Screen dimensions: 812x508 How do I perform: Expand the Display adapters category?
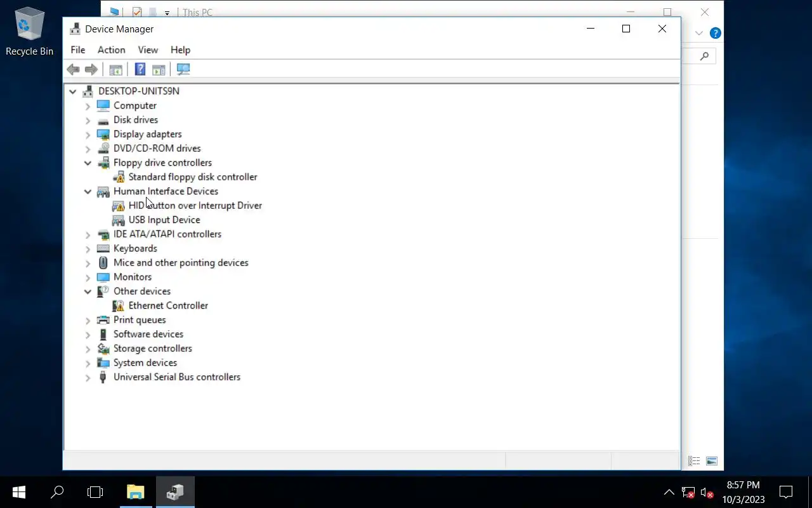88,135
